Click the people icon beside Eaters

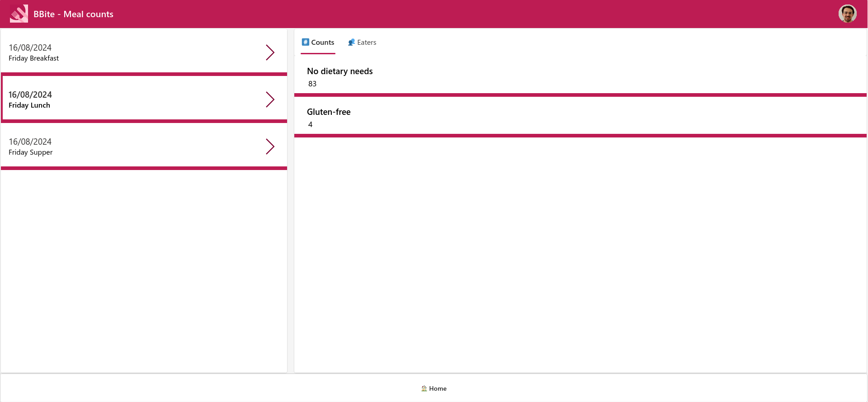coord(351,42)
